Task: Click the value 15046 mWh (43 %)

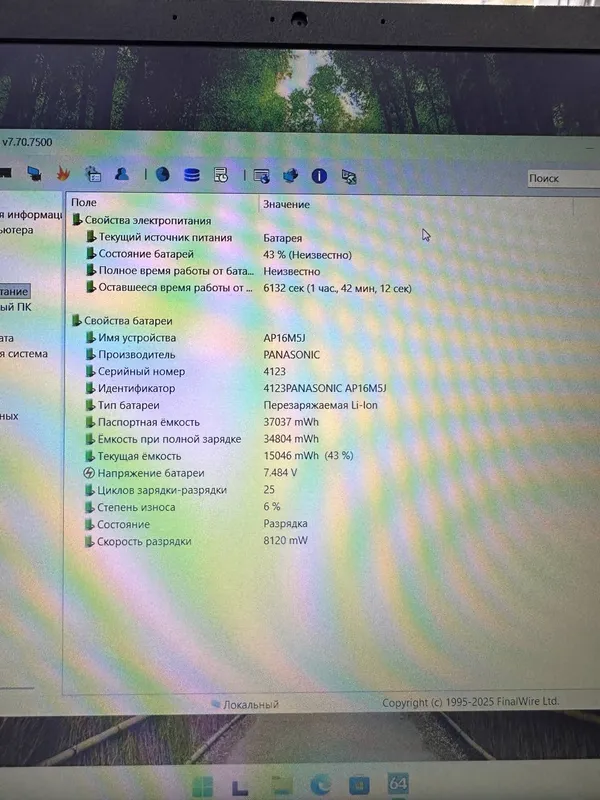Action: tap(308, 456)
